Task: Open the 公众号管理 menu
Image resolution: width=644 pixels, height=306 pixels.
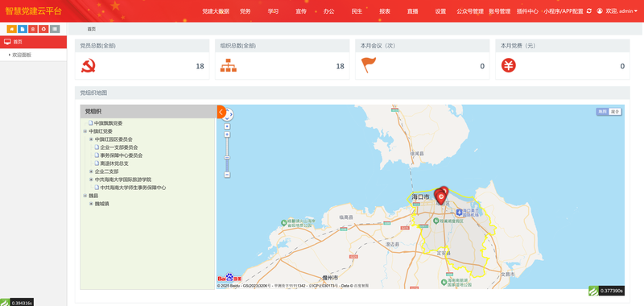Action: [x=470, y=11]
